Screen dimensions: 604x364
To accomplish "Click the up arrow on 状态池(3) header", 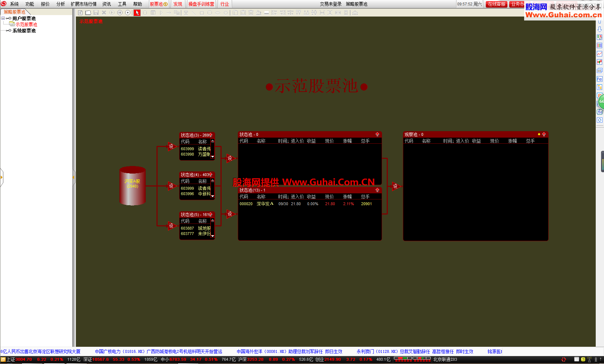I will click(210, 135).
